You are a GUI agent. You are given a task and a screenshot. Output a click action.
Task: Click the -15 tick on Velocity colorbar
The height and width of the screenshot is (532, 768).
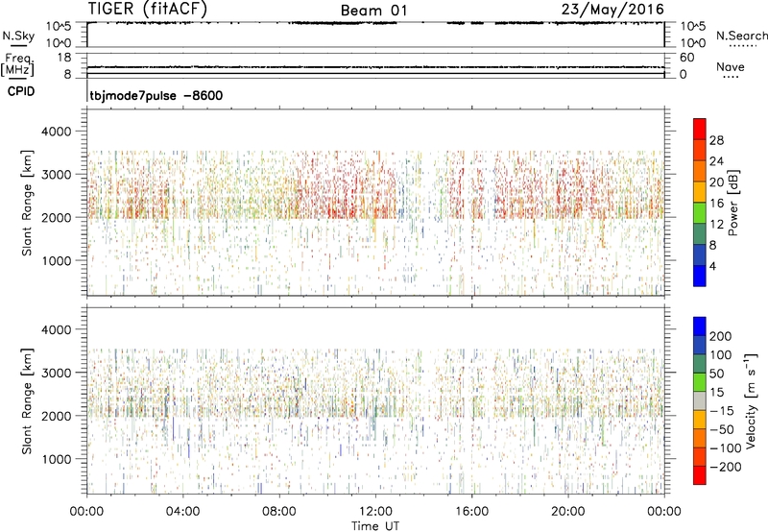pos(722,411)
